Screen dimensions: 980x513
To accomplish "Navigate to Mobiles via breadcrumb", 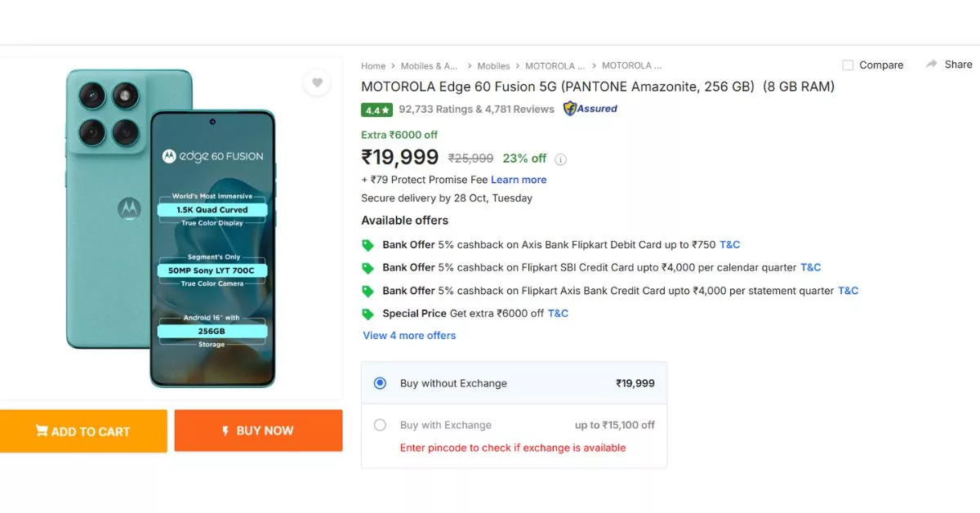I will click(493, 65).
